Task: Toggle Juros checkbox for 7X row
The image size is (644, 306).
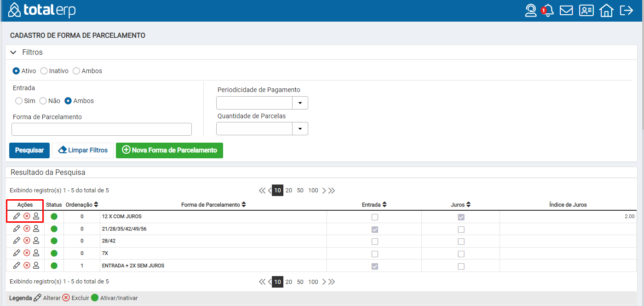Action: point(461,254)
